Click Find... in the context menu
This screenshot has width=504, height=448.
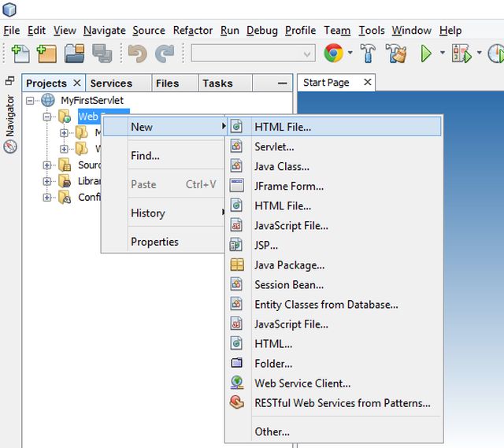[164, 156]
